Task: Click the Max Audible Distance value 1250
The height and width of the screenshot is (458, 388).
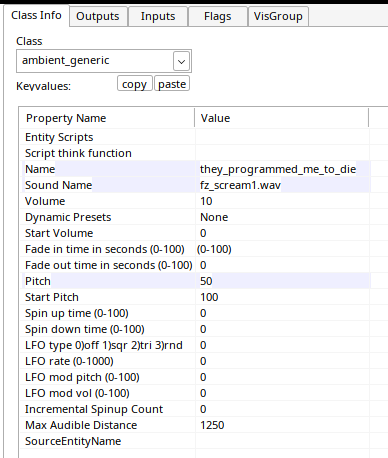Action: click(x=212, y=425)
